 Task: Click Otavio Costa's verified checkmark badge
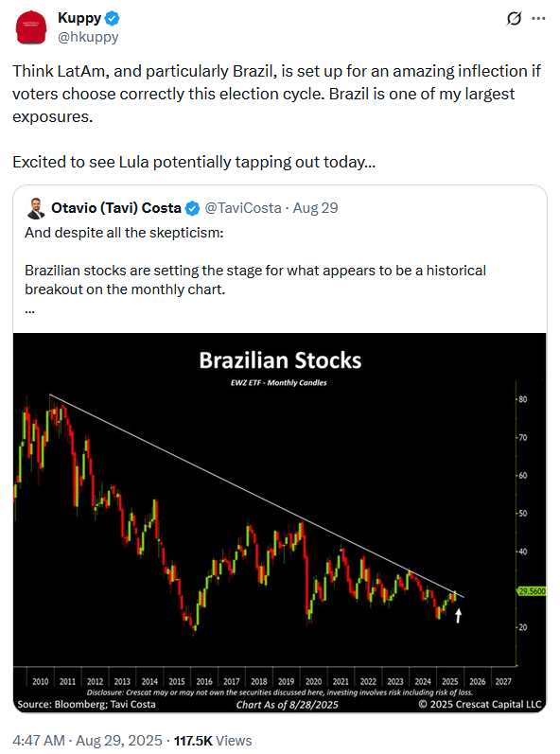192,208
